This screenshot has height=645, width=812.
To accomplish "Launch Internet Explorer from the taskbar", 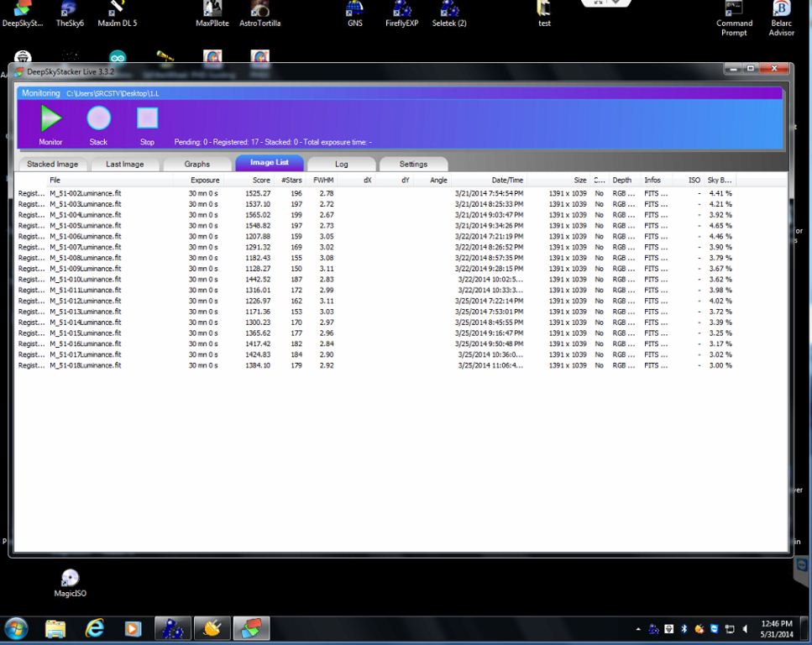I will (94, 629).
